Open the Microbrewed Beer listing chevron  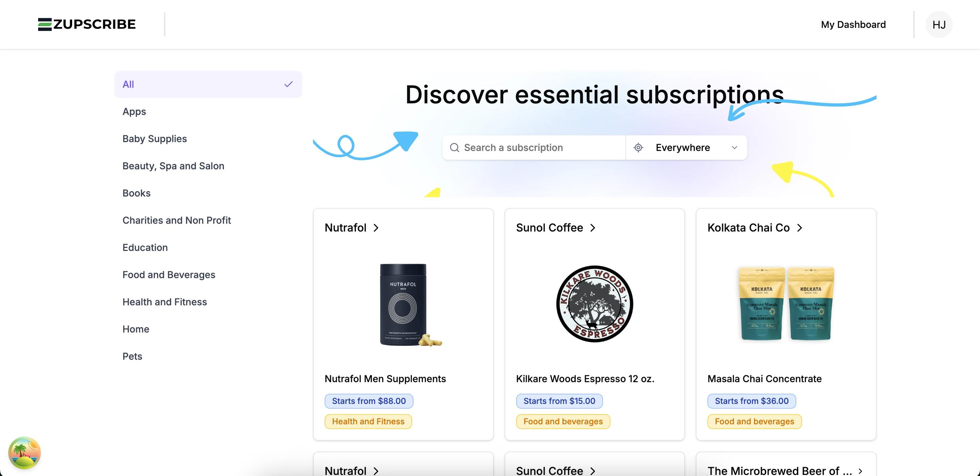(860, 471)
